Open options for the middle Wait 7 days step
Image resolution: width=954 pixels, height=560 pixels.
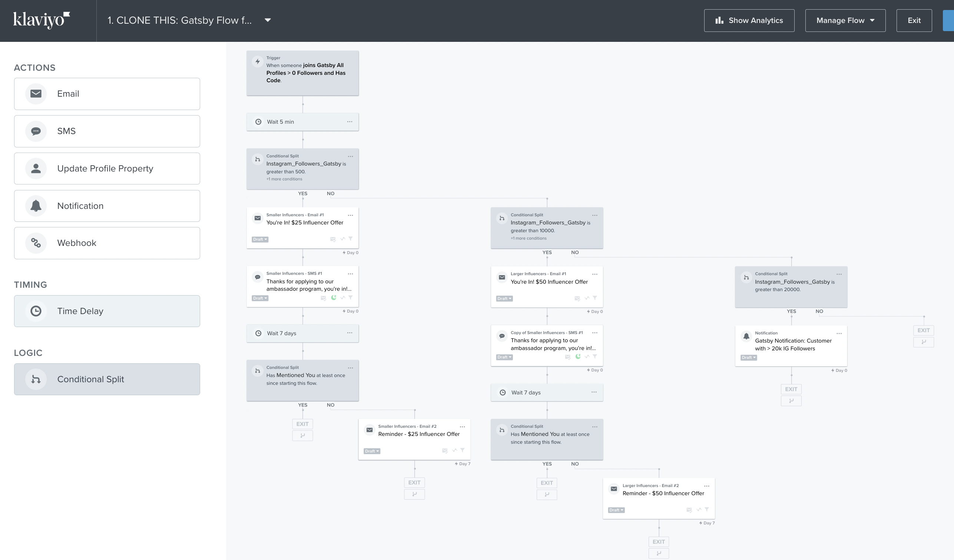tap(594, 392)
